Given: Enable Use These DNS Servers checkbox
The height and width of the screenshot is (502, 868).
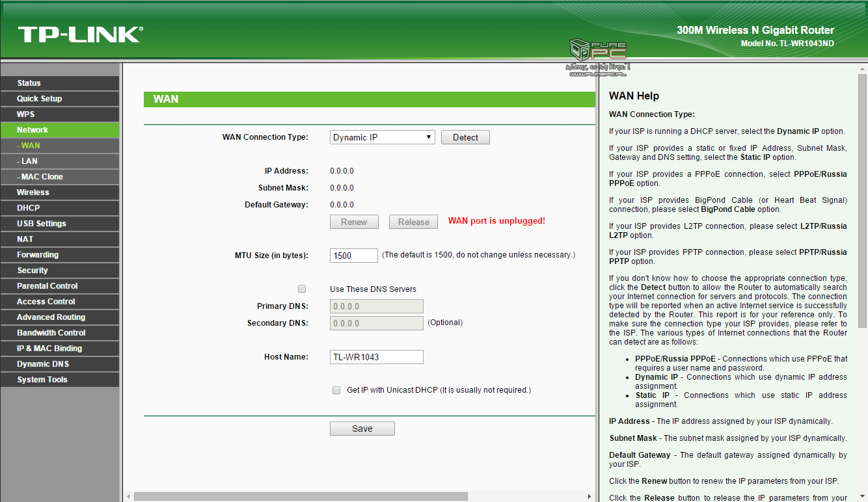Looking at the screenshot, I should click(302, 289).
